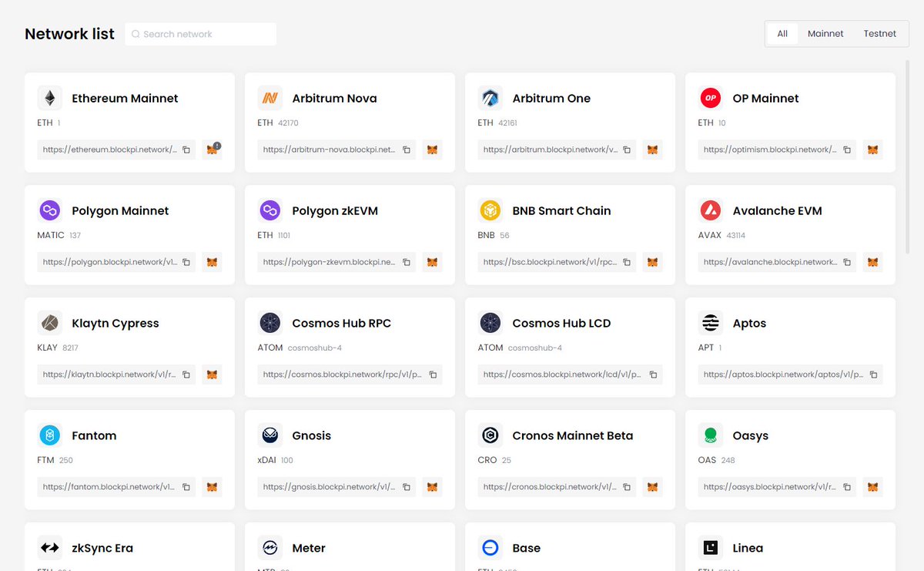This screenshot has height=571, width=924.
Task: Copy the Klaytn Cypress endpoint URL
Action: [x=186, y=375]
